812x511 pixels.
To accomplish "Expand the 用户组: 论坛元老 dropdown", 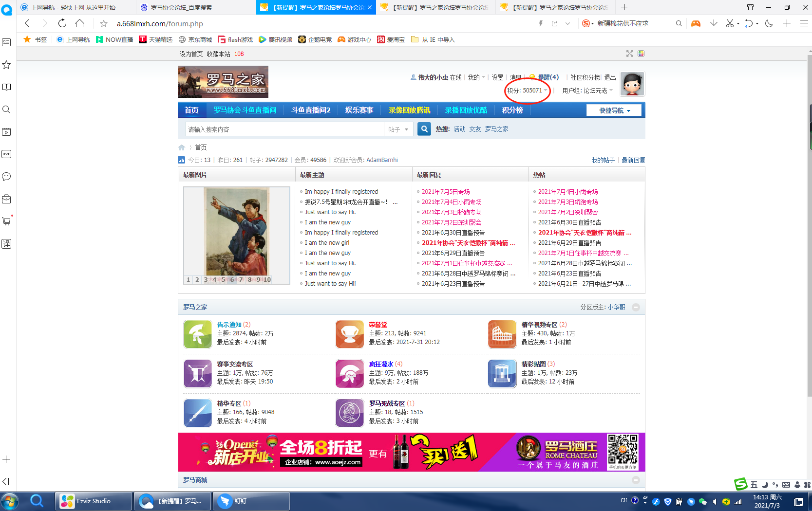I will point(587,91).
